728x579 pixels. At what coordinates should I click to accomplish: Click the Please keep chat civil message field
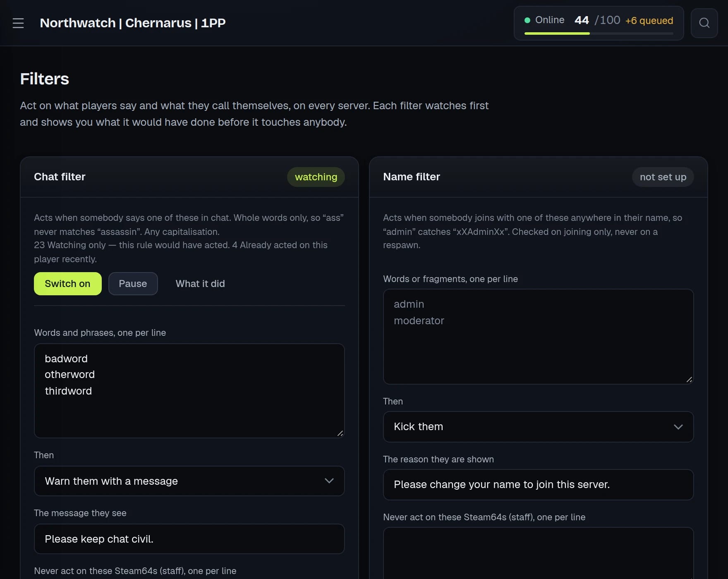(x=189, y=539)
